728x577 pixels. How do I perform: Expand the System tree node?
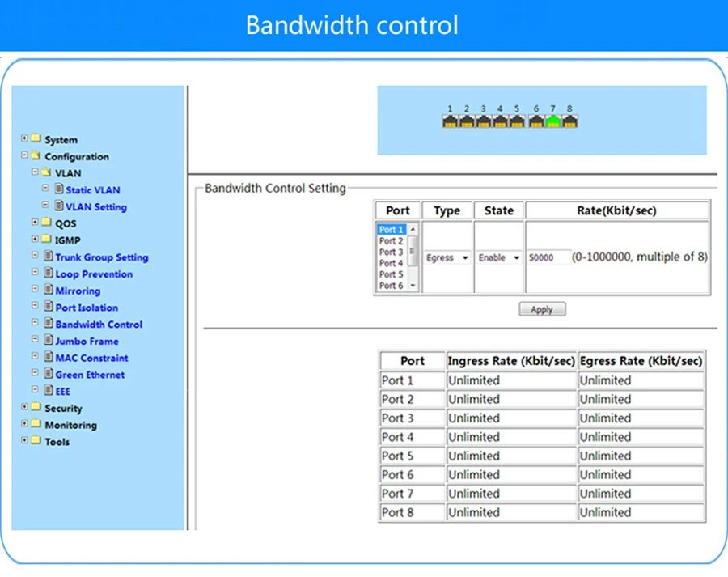(x=24, y=138)
